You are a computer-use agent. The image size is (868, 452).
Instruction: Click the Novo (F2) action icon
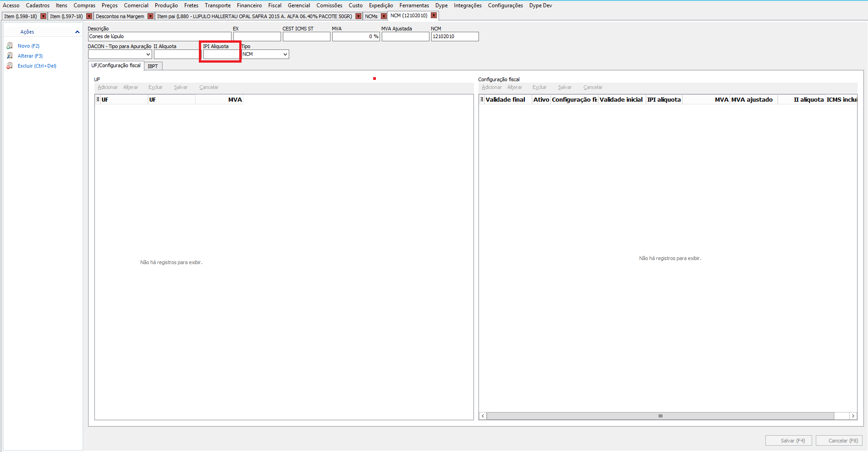click(10, 46)
